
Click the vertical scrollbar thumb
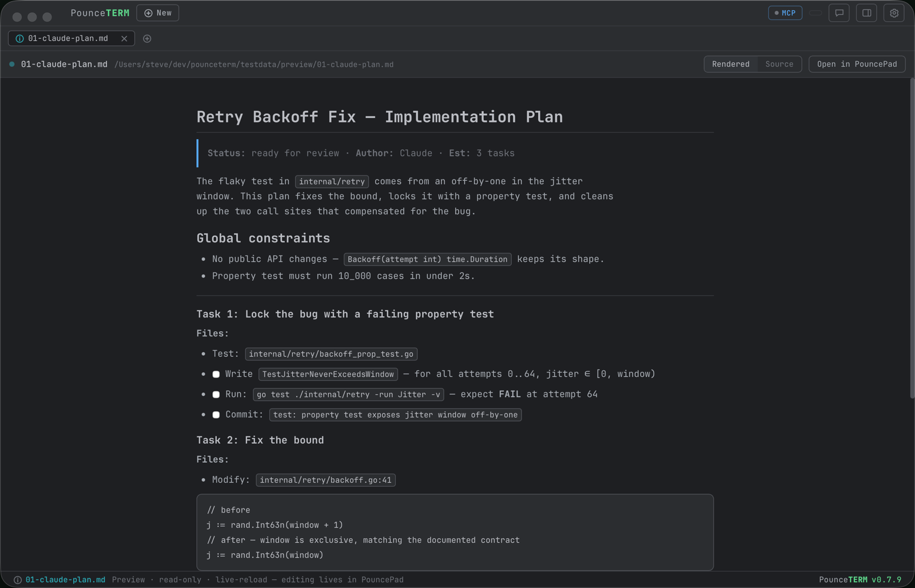pos(912,239)
